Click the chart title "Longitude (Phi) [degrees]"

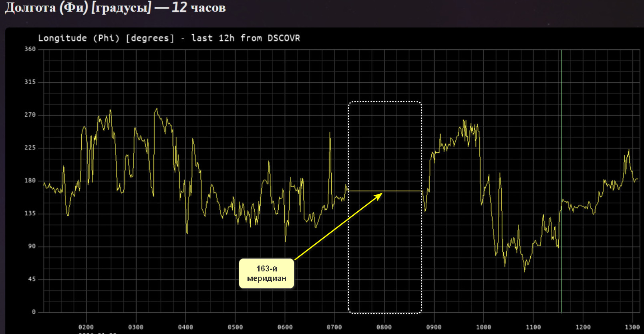tap(106, 38)
